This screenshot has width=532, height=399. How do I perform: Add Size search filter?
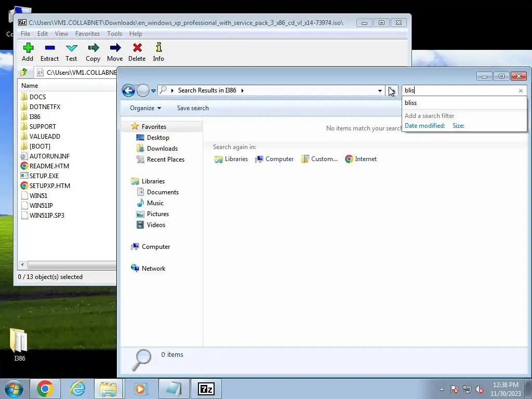(x=458, y=126)
